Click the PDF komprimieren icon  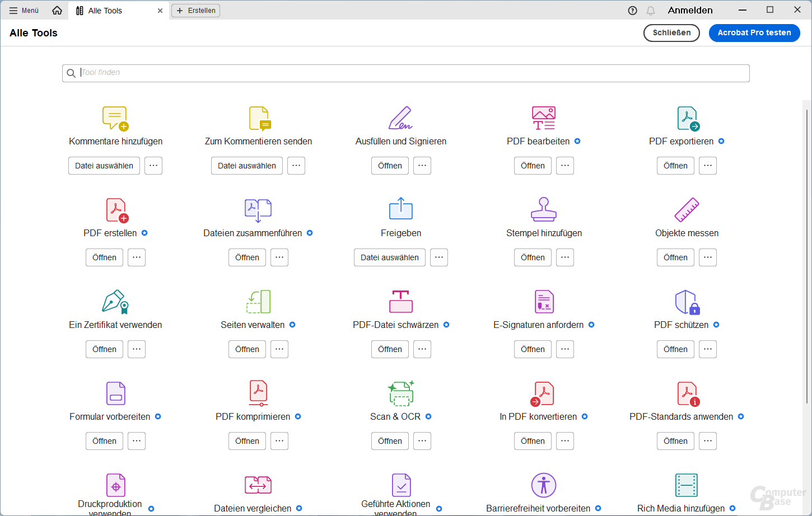pyautogui.click(x=259, y=393)
